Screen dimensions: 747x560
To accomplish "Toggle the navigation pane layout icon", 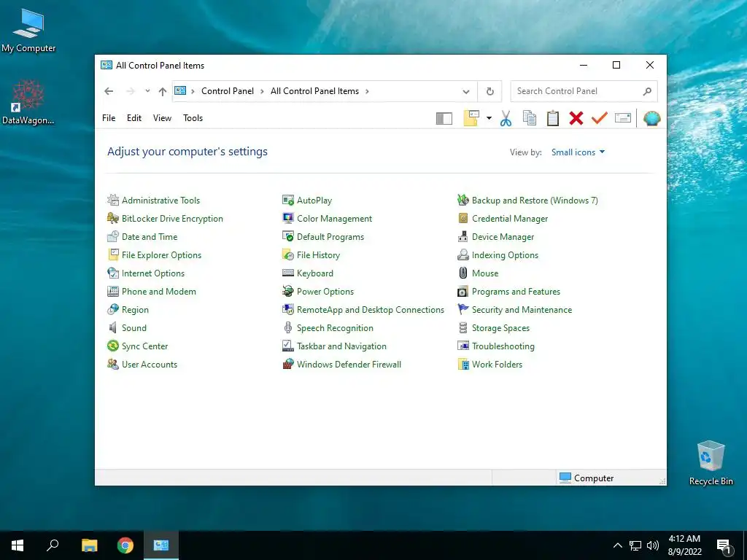I will (444, 119).
